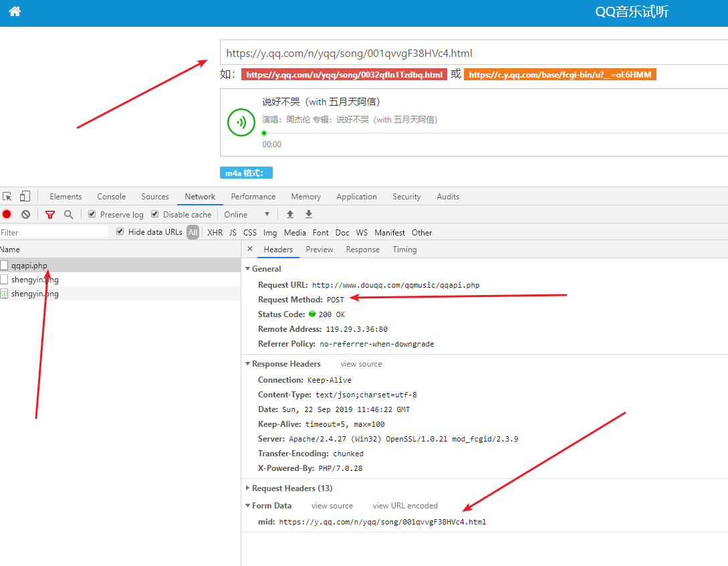The height and width of the screenshot is (566, 728).
Task: Collapse the Form Data section
Action: tap(248, 505)
